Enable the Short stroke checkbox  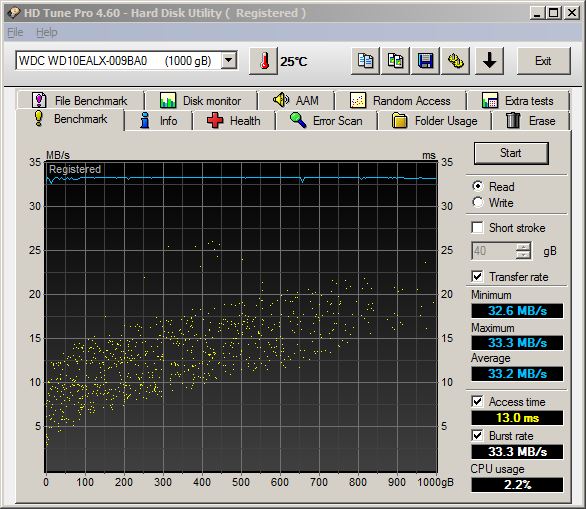477,228
